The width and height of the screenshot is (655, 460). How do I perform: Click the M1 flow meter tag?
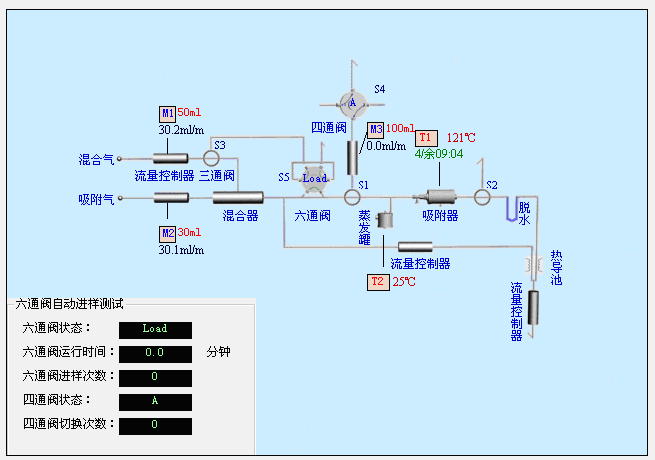pos(168,114)
